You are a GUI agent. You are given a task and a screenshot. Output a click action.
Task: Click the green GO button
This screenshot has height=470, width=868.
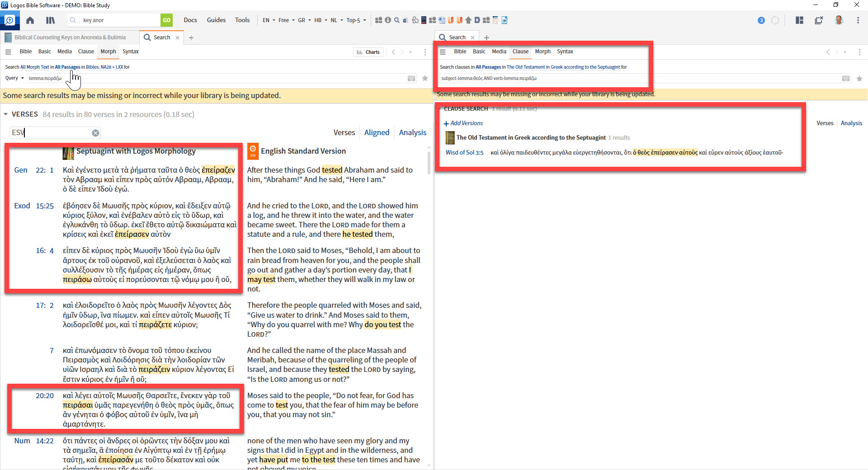(x=167, y=20)
